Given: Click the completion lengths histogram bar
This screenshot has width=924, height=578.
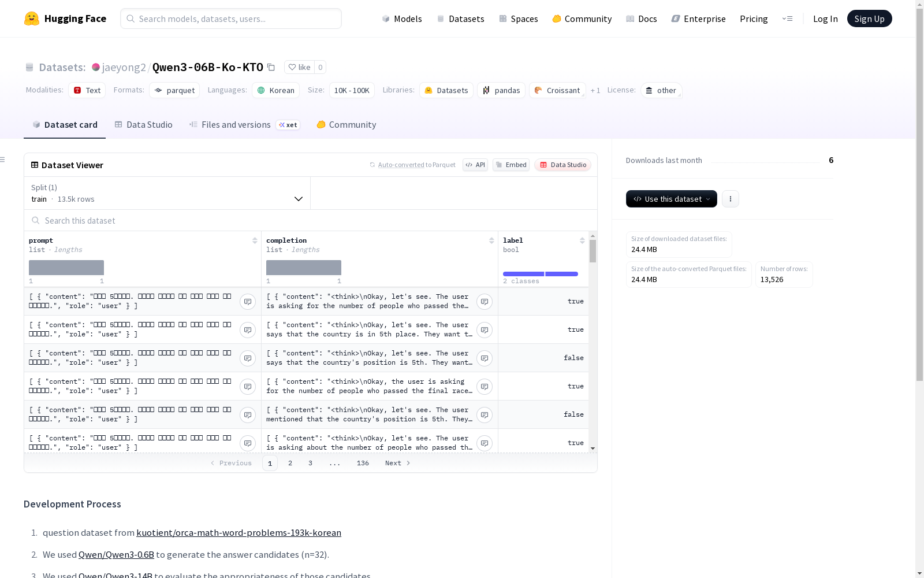Looking at the screenshot, I should (304, 268).
